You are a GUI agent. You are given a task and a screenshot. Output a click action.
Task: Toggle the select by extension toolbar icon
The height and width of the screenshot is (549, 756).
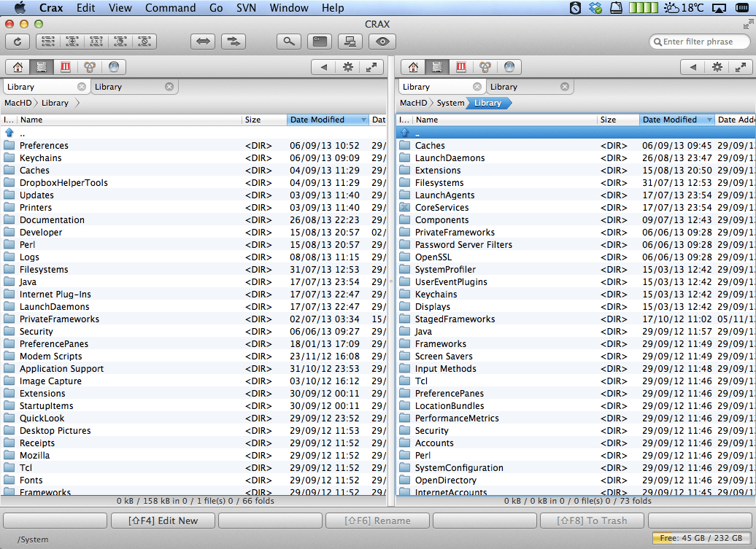point(96,42)
